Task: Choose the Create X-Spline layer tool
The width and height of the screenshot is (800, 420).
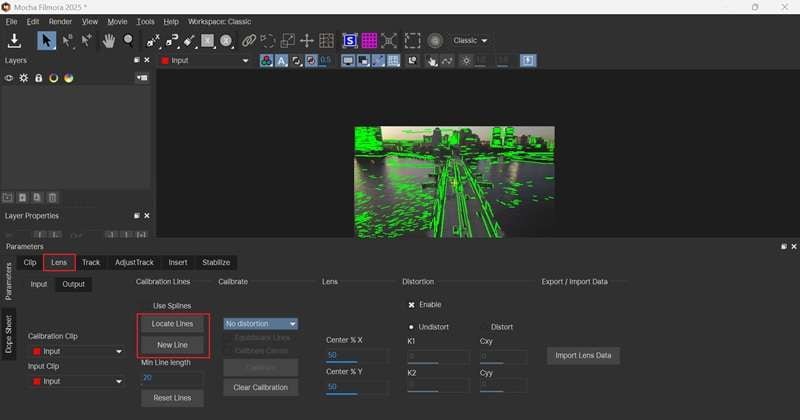Action: (153, 40)
